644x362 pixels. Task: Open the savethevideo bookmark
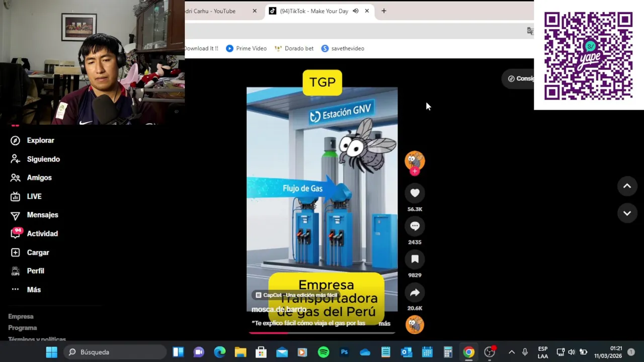pyautogui.click(x=343, y=48)
